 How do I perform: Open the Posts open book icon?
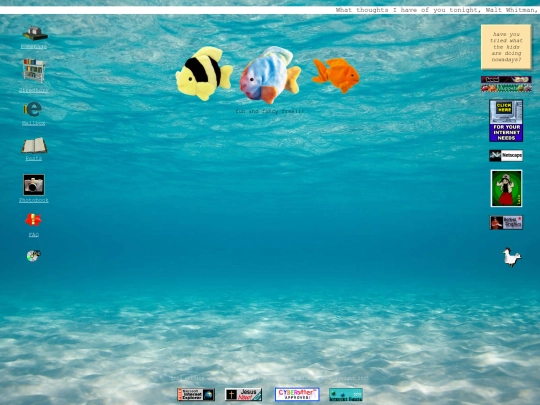tap(34, 145)
